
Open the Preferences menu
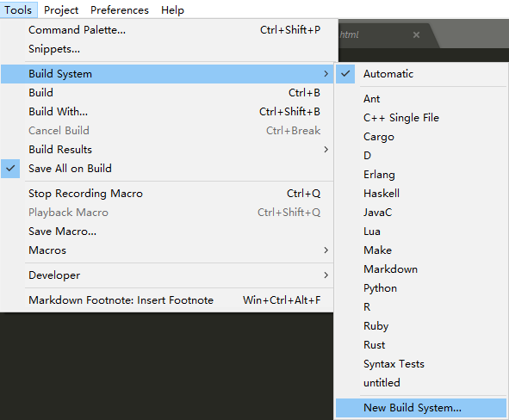point(120,10)
